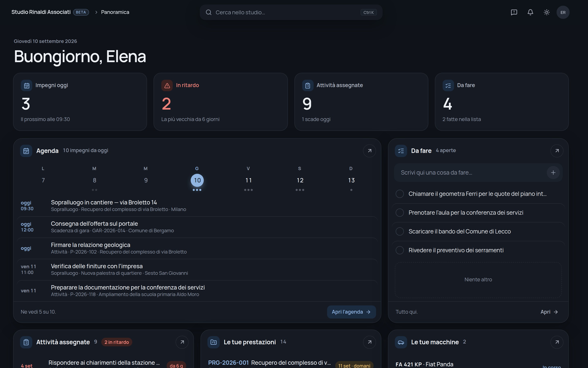Image resolution: width=588 pixels, height=368 pixels.
Task: Click the Panoramica breadcrumb
Action: point(115,12)
